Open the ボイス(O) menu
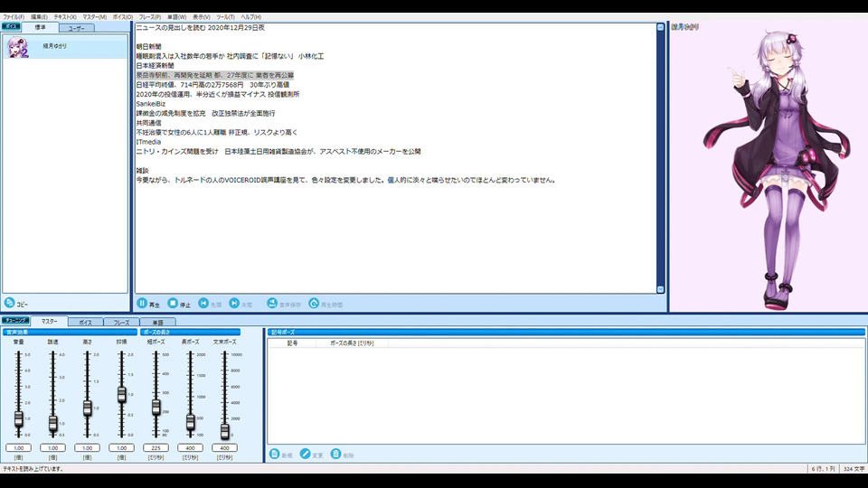This screenshot has height=488, width=868. click(x=123, y=17)
